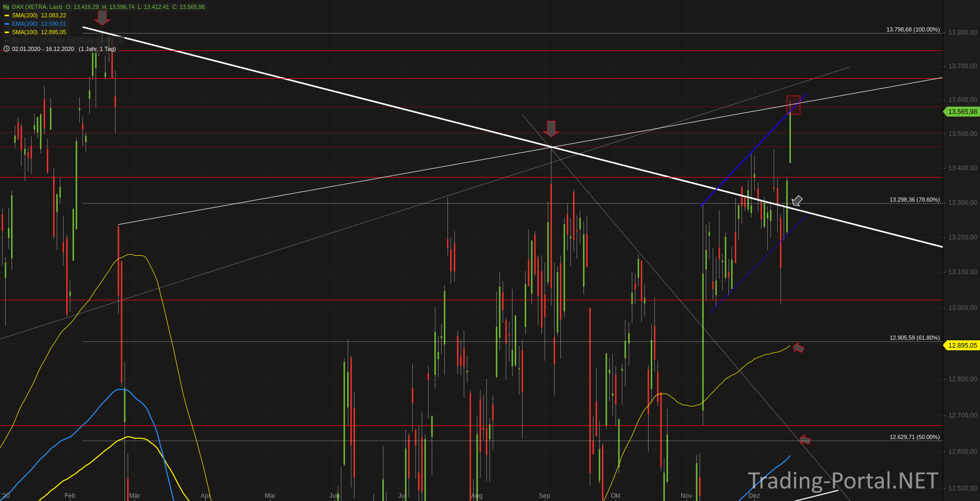Open the SMA(100) indicator label

tap(25, 32)
